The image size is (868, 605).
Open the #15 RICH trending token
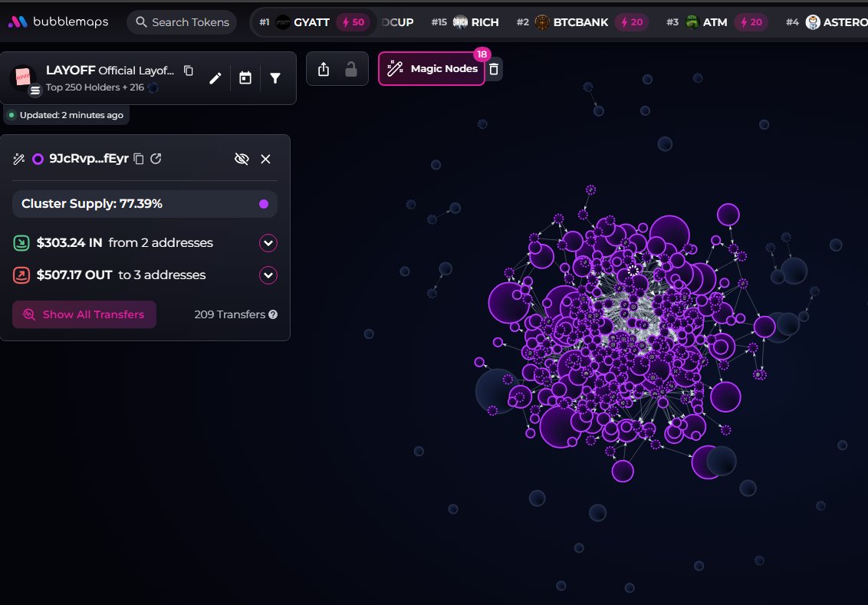pos(465,22)
